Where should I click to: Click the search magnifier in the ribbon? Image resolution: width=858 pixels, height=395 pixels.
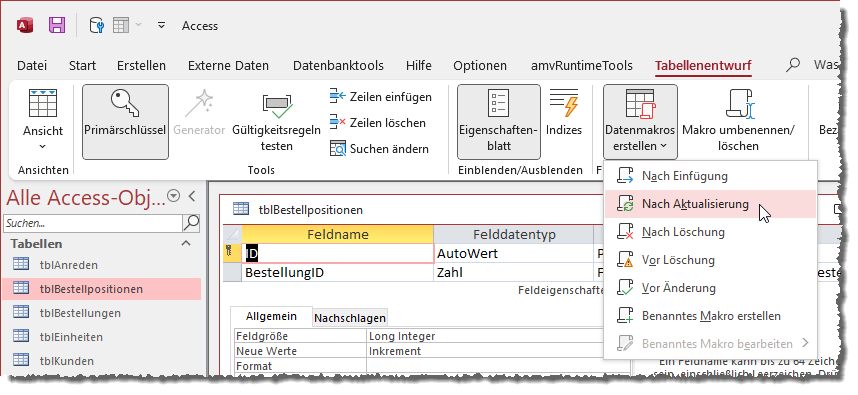(792, 66)
